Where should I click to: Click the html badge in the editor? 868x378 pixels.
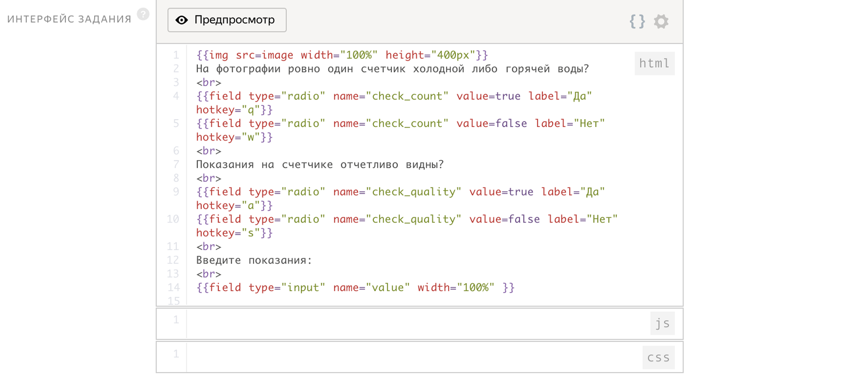[654, 64]
